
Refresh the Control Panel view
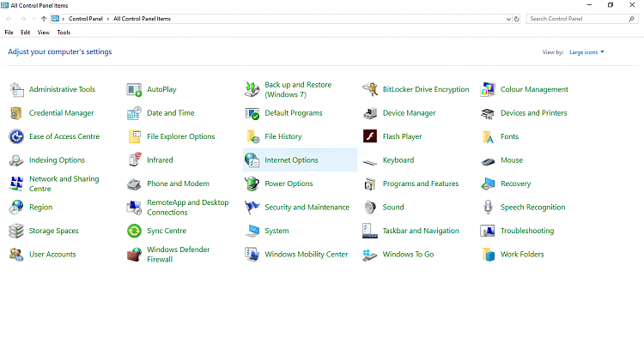[517, 19]
